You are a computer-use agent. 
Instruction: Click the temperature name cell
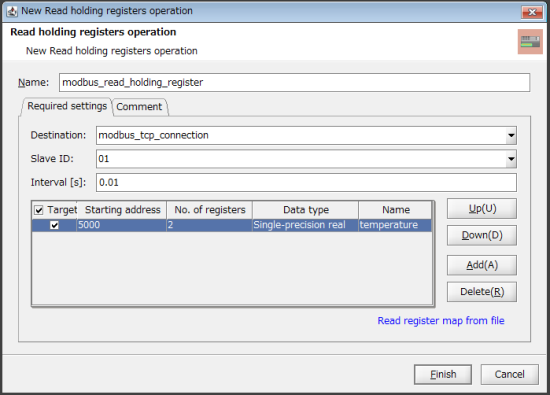395,225
